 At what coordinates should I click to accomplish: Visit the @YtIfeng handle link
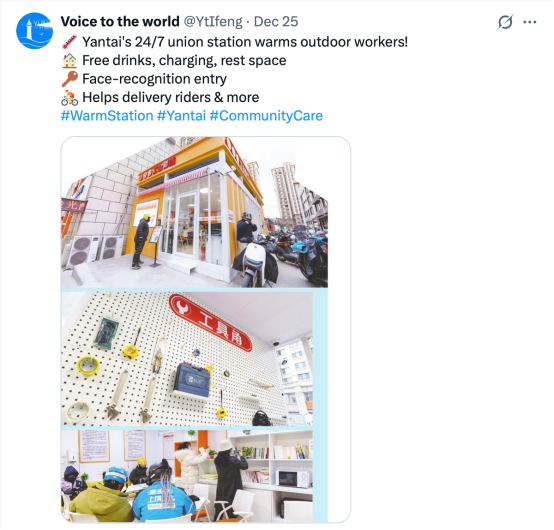tap(213, 22)
